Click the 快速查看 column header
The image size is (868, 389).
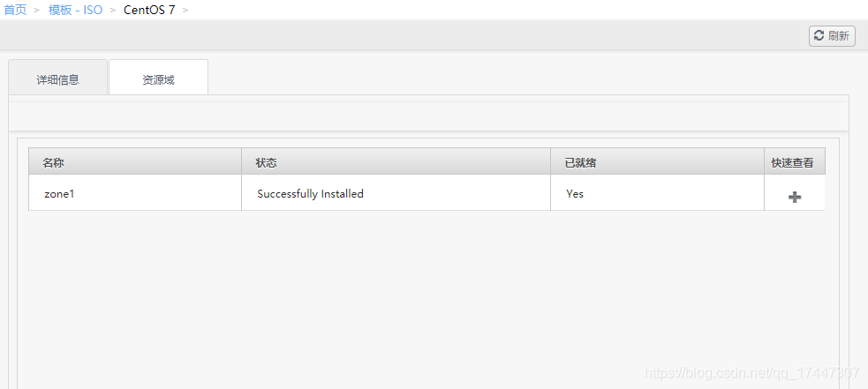point(795,161)
